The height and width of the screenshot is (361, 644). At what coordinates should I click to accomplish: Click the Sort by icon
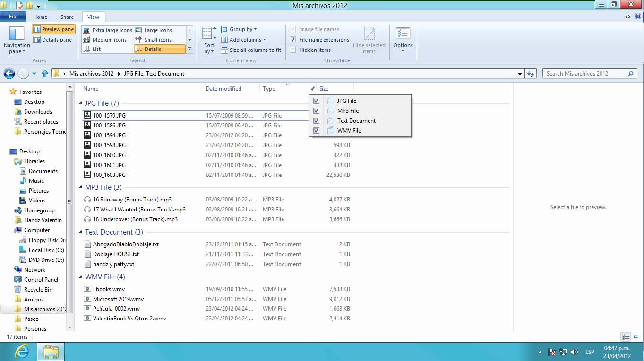point(209,34)
